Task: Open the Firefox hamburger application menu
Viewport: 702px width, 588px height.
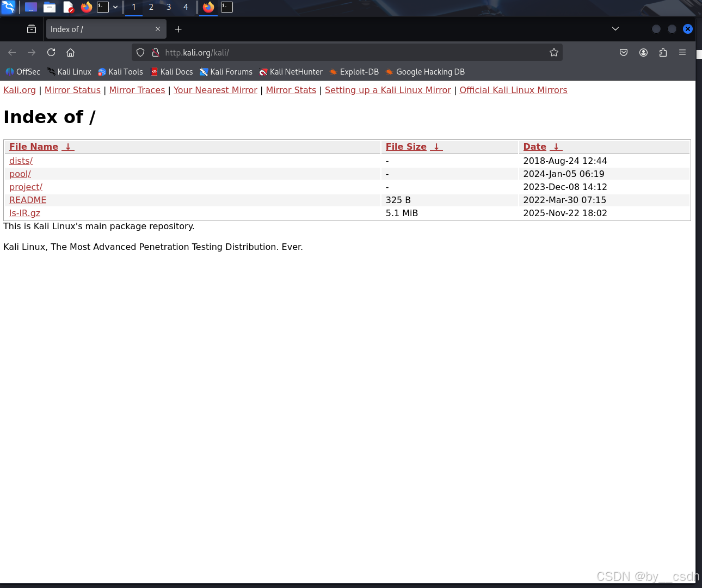Action: (682, 52)
